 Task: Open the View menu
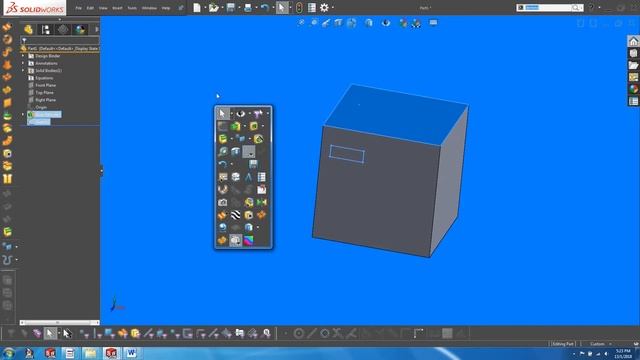(x=103, y=8)
